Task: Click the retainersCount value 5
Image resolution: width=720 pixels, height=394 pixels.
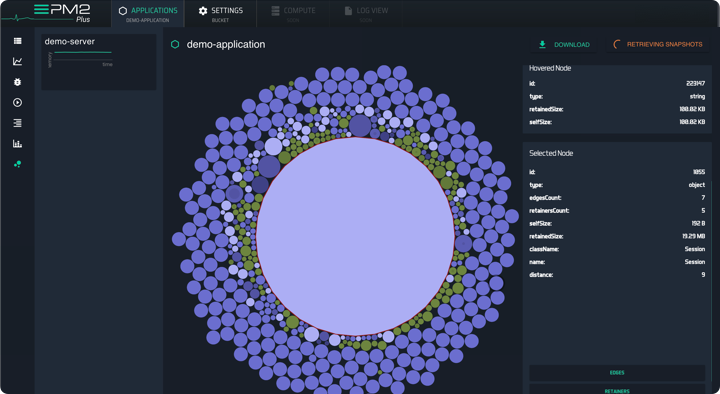Action: 703,210
